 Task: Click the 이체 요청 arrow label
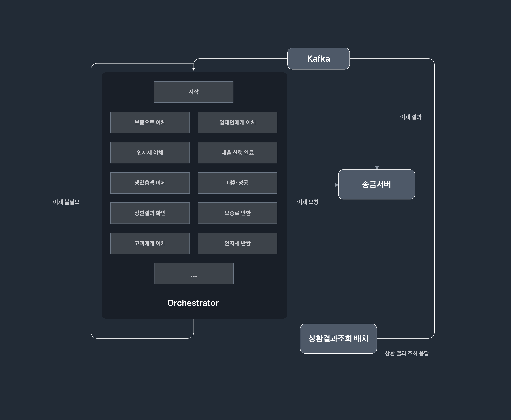[308, 202]
